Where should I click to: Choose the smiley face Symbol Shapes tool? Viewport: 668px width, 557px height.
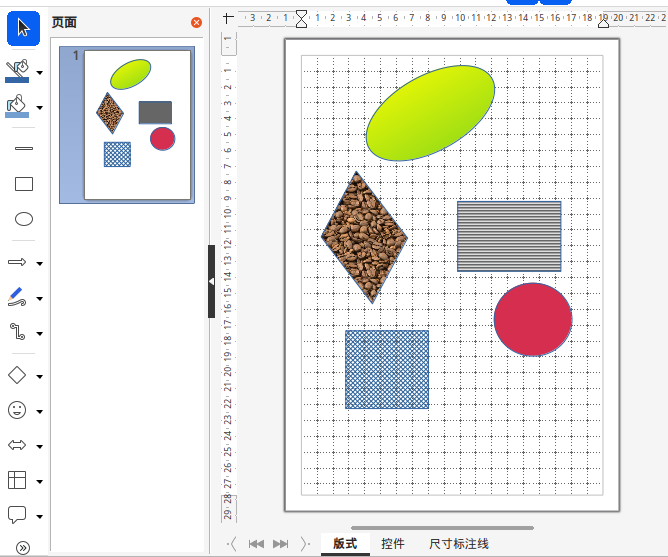[x=17, y=410]
